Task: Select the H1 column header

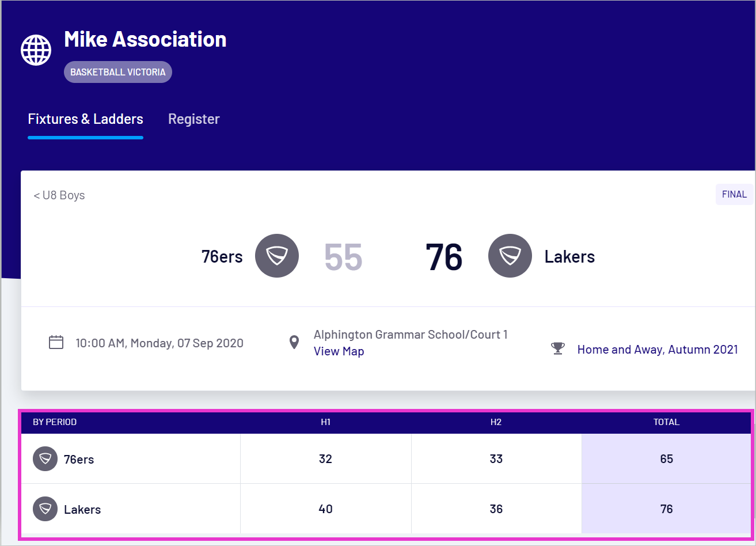Action: click(x=325, y=422)
